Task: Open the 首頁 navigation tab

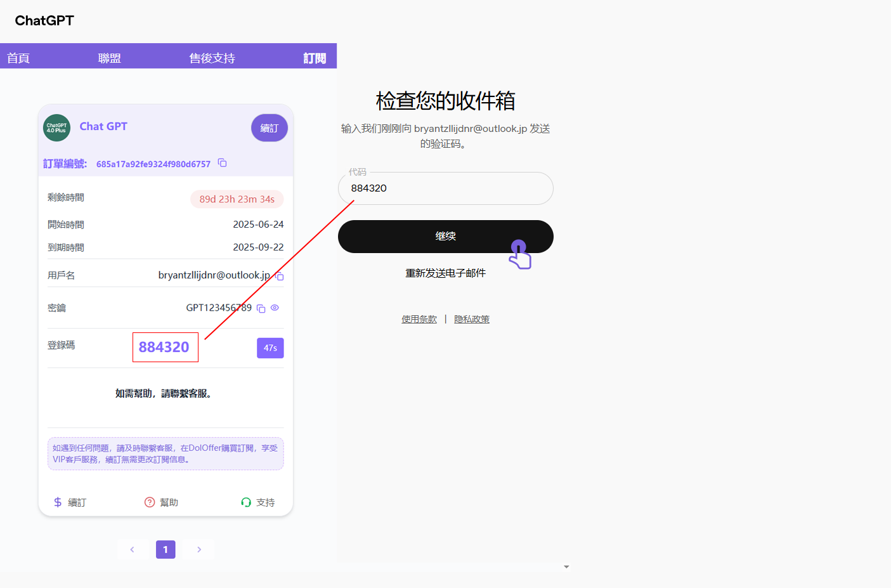Action: tap(18, 58)
